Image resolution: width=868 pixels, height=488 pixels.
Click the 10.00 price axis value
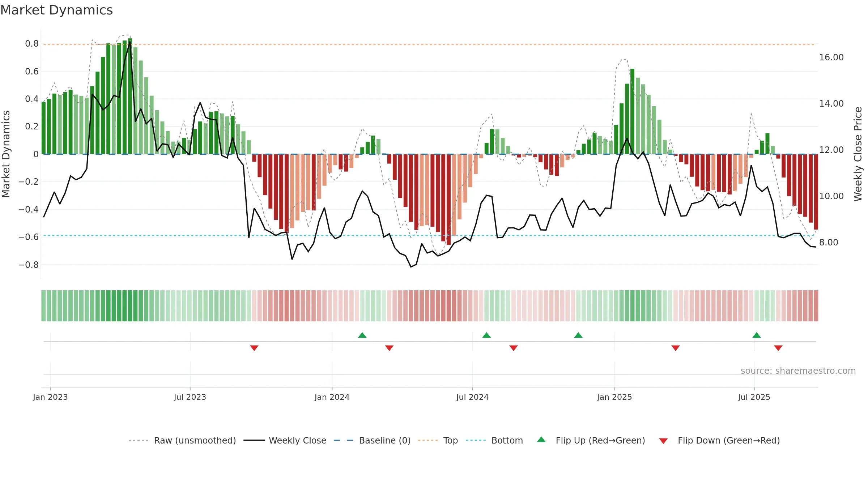[831, 196]
